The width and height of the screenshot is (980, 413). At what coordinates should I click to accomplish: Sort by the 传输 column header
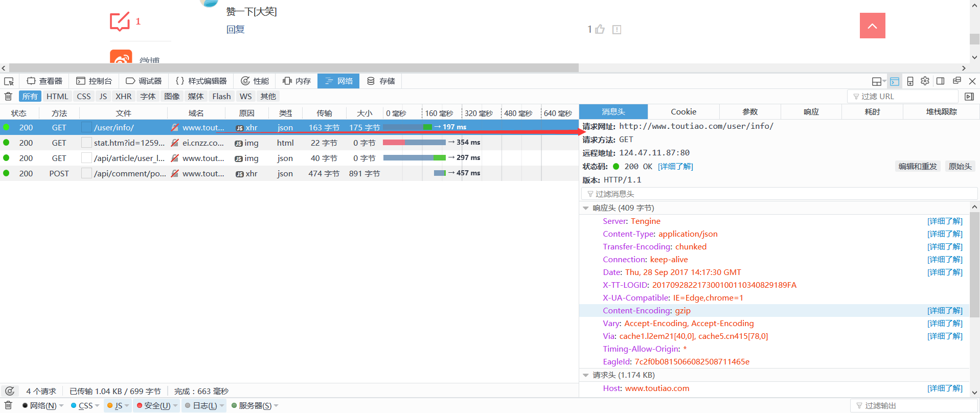[324, 113]
